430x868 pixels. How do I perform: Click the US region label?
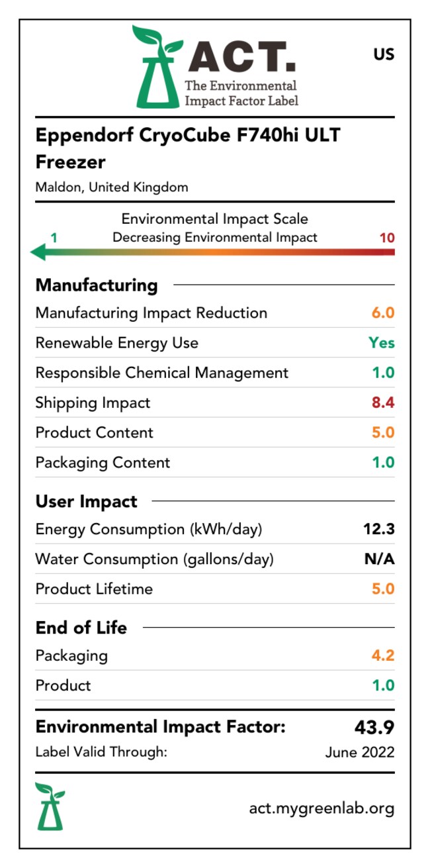coord(384,54)
